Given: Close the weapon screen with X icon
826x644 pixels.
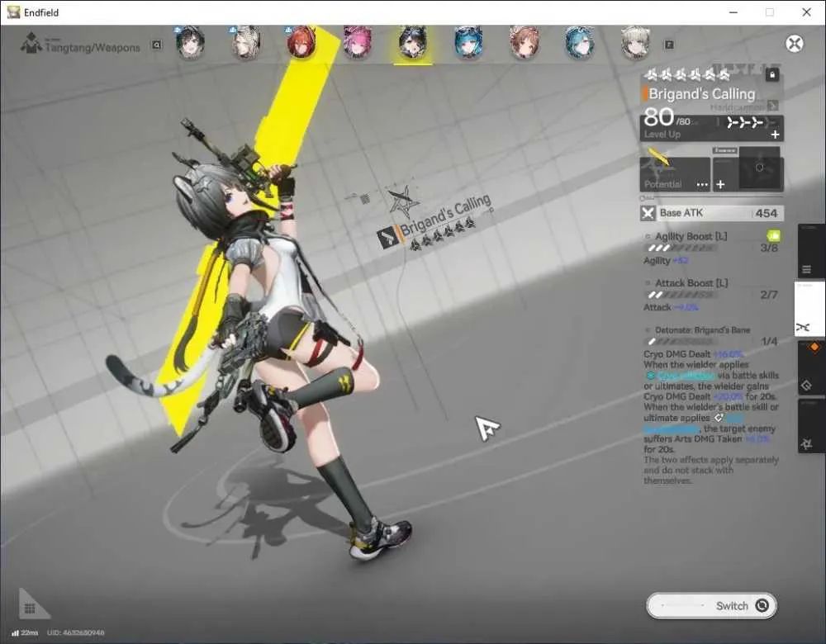Looking at the screenshot, I should [x=795, y=44].
